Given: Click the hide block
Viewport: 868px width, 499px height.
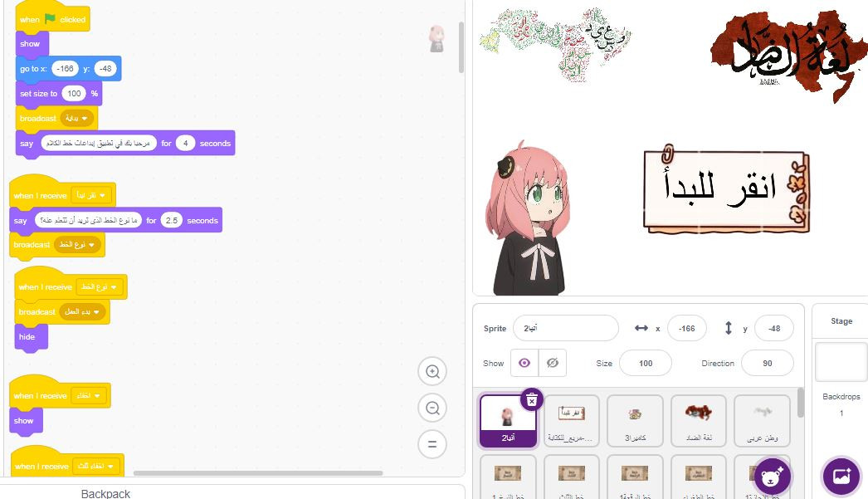Looking at the screenshot, I should [31, 337].
